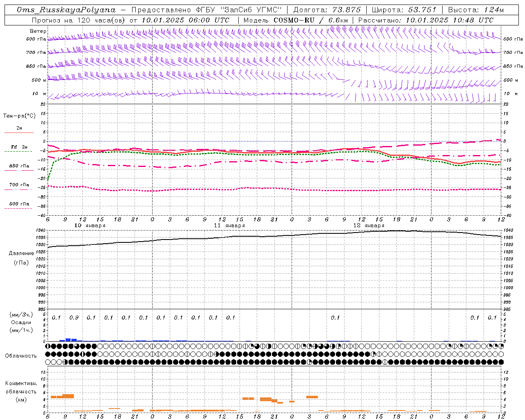Click the 11 января date label
Viewport: 525px width, 420px height.
pyautogui.click(x=229, y=226)
